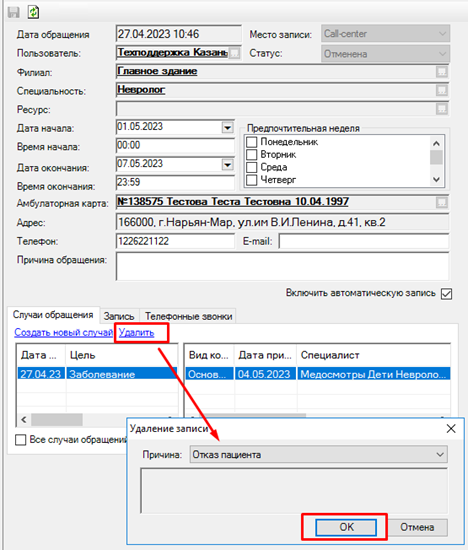Click the weekday list scroll down arrow

coord(436,180)
